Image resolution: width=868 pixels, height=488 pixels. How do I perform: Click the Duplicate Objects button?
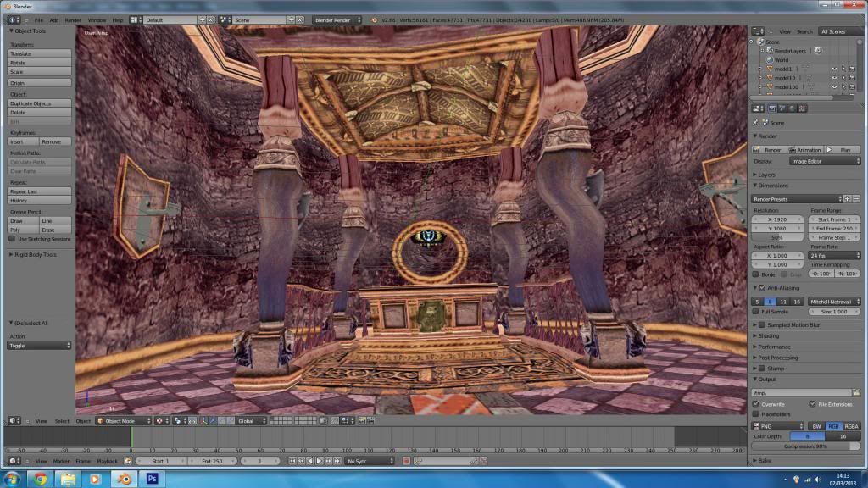(x=39, y=103)
